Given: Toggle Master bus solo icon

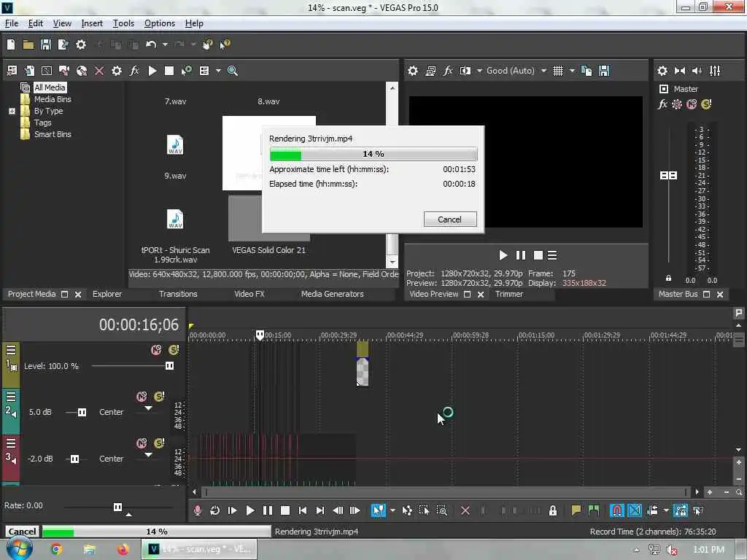Looking at the screenshot, I should [x=706, y=104].
